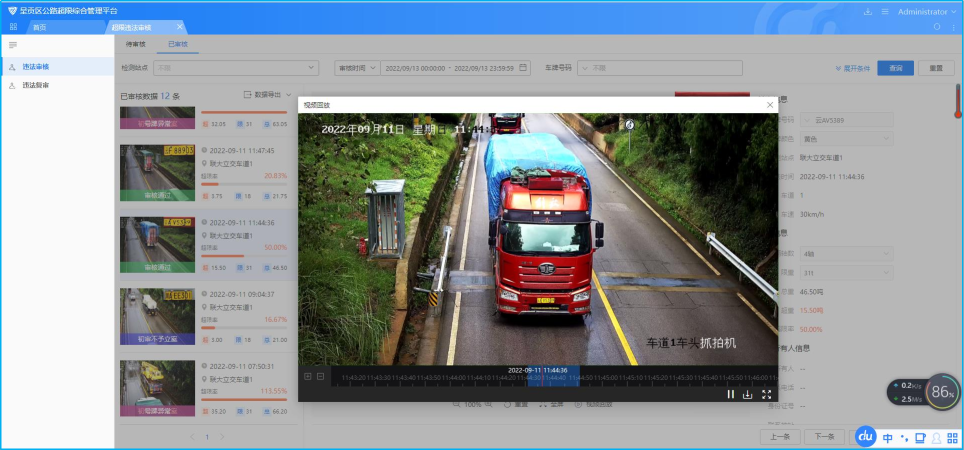This screenshot has width=964, height=450.
Task: Click the 查询 search button
Action: click(895, 68)
